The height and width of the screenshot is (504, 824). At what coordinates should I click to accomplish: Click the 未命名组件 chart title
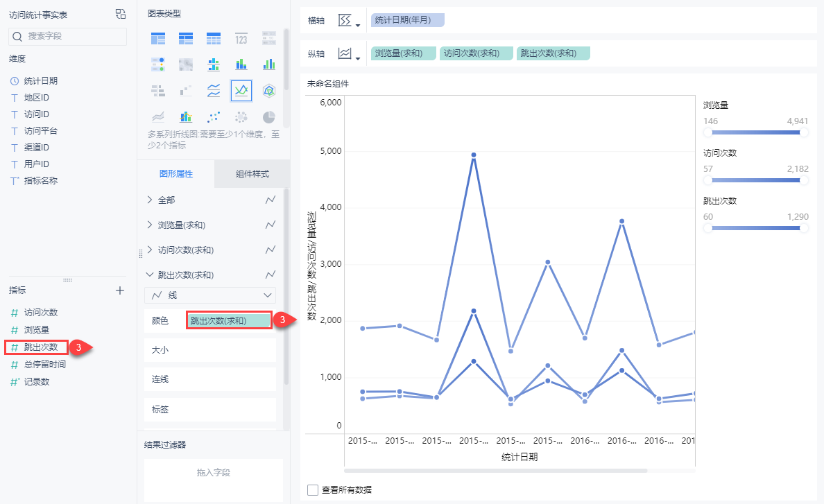coord(328,83)
